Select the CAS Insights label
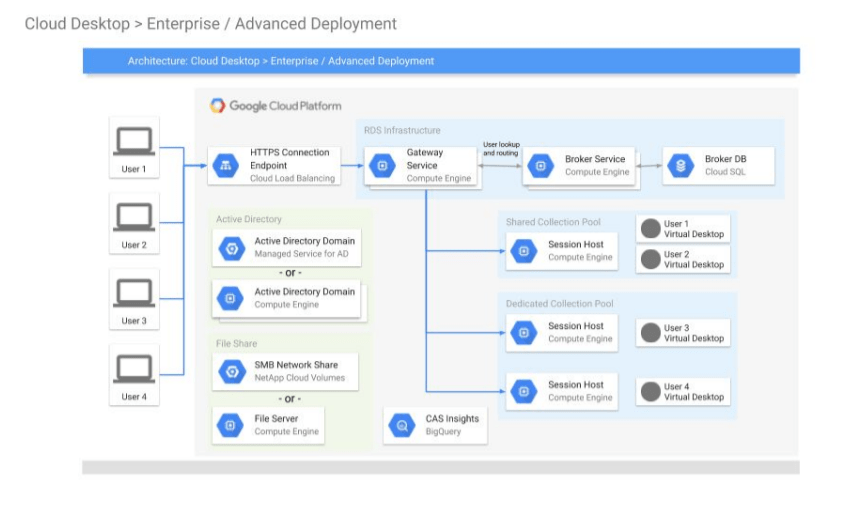 coord(452,418)
